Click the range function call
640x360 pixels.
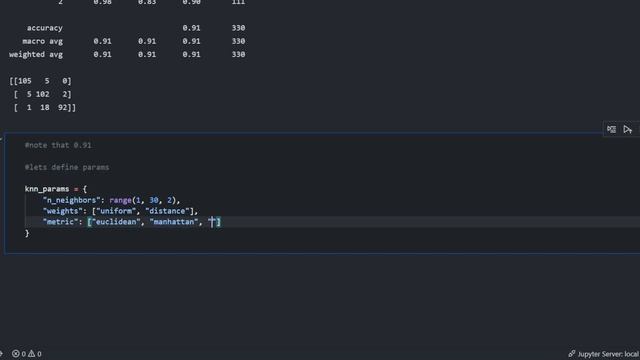pyautogui.click(x=120, y=200)
